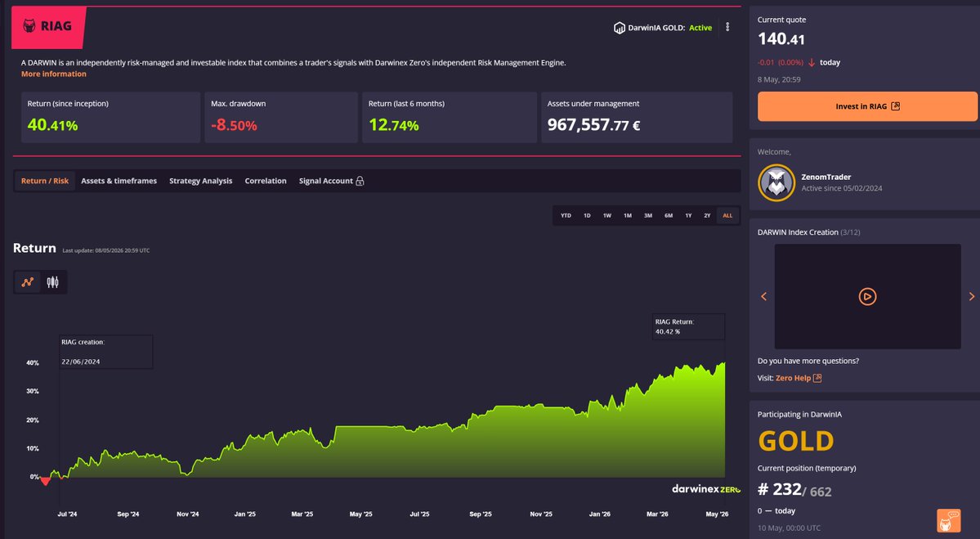Click the DARWIN Index Creation video thumbnail
Viewport: 980px width, 539px height.
coord(867,296)
